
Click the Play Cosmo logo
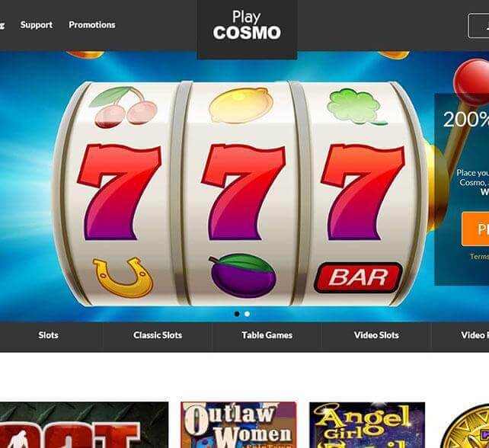pos(247,26)
